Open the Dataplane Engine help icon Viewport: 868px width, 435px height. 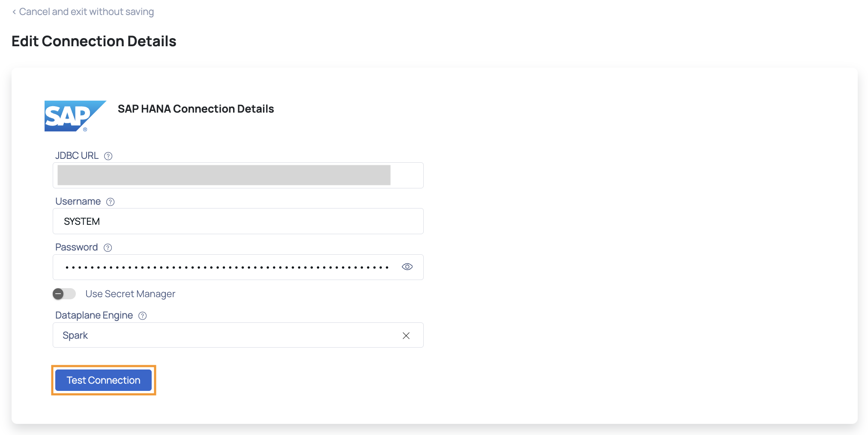pyautogui.click(x=143, y=316)
